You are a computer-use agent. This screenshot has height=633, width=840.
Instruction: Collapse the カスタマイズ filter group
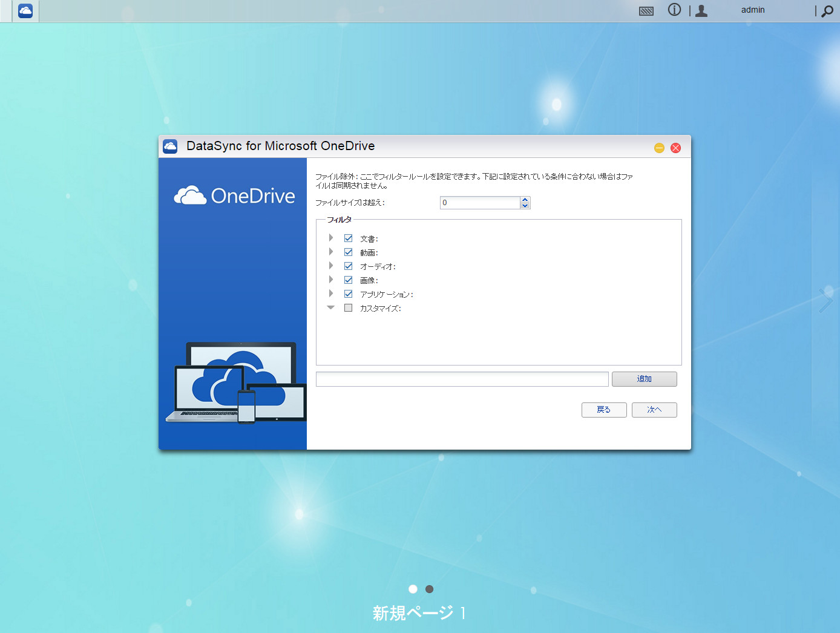(x=331, y=307)
